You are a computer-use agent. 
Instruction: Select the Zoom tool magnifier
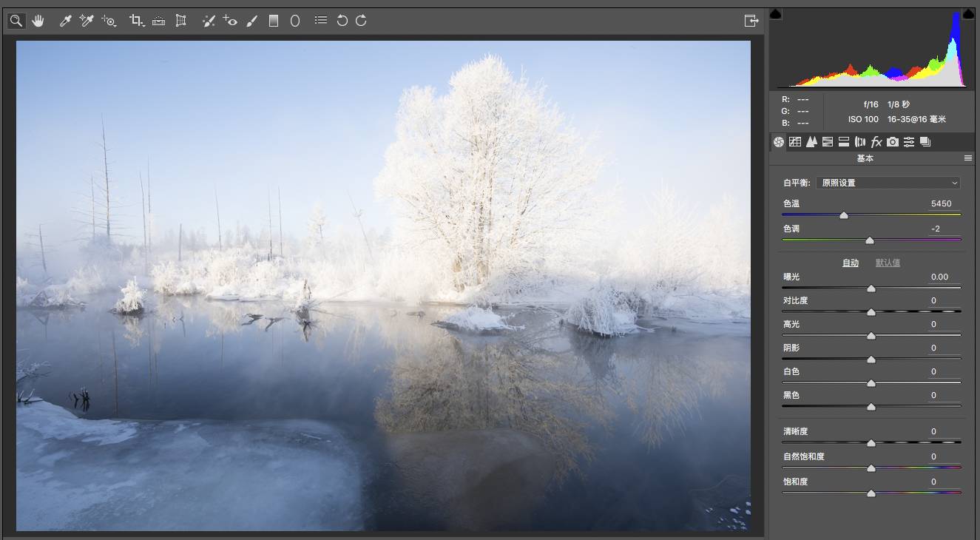tap(16, 21)
